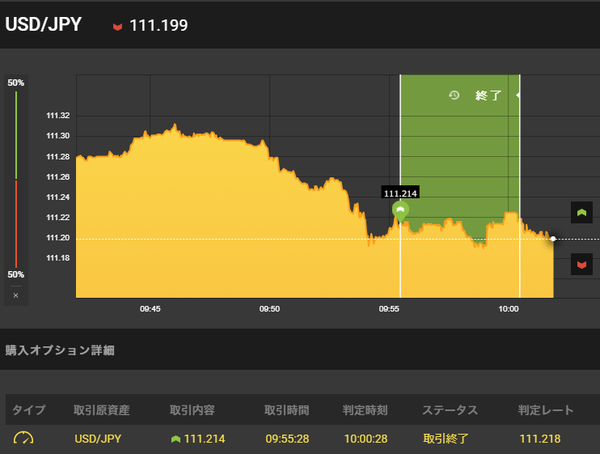This screenshot has width=600, height=454.
Task: Click the 111.214 entry price label on chart
Action: click(x=400, y=193)
